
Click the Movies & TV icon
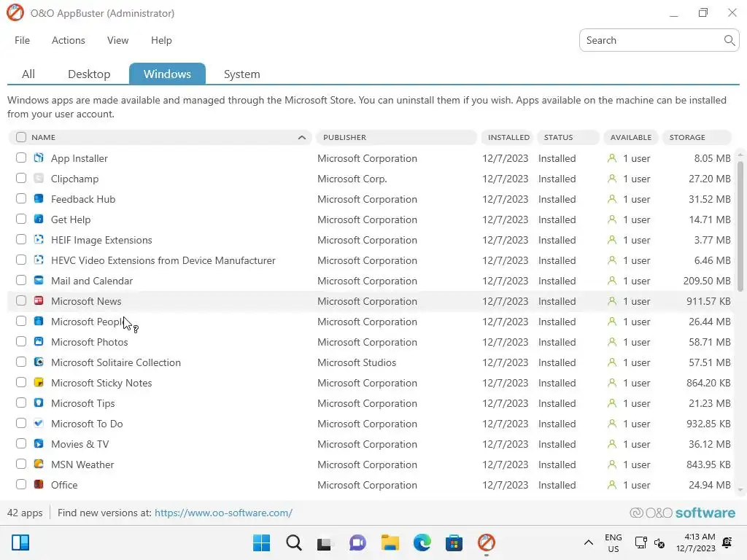tap(39, 443)
